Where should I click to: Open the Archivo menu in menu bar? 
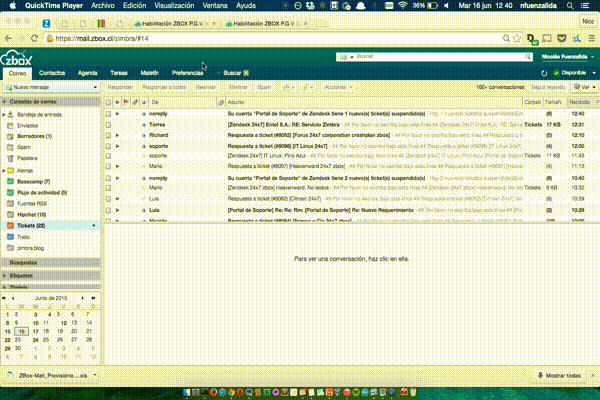point(103,5)
